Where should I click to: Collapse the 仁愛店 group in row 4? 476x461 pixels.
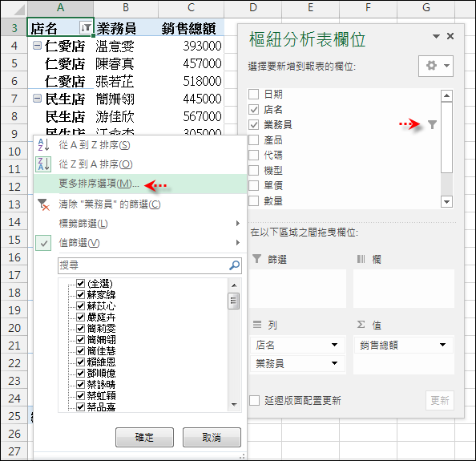click(x=37, y=46)
